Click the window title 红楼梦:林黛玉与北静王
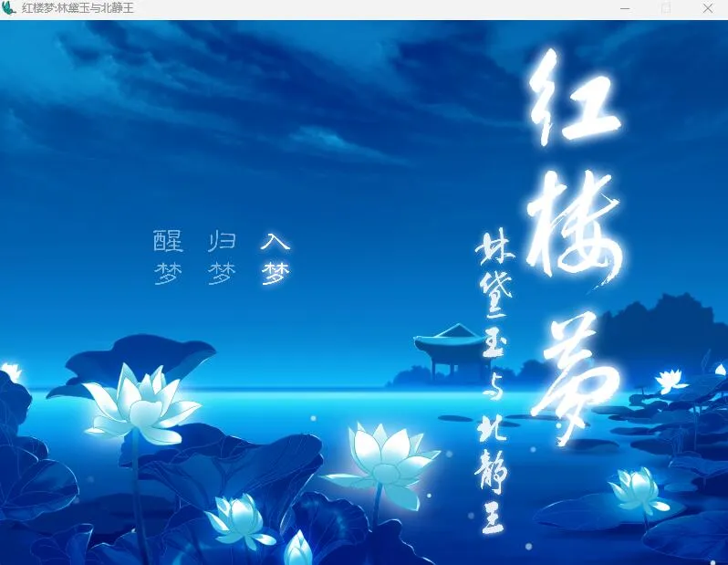 [x=78, y=8]
